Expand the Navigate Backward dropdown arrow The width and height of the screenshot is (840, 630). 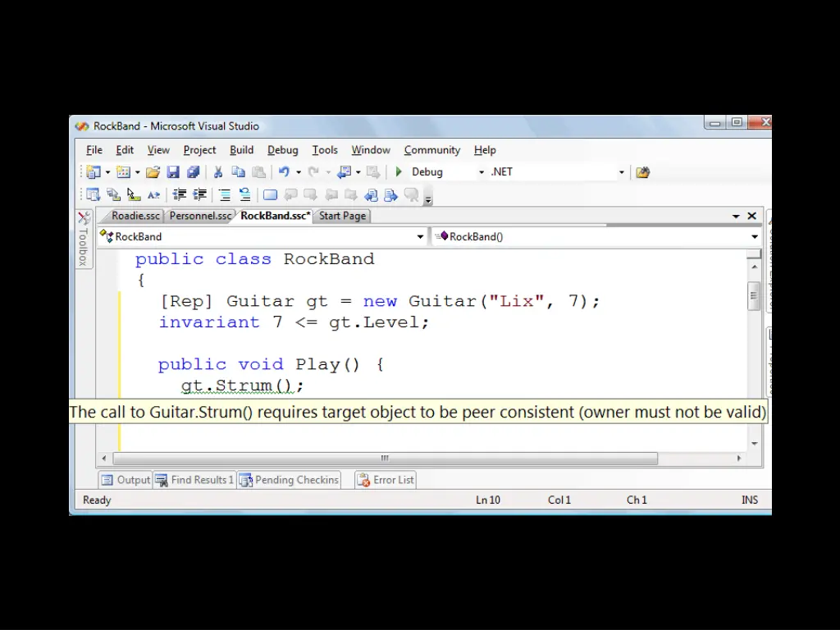(x=358, y=172)
